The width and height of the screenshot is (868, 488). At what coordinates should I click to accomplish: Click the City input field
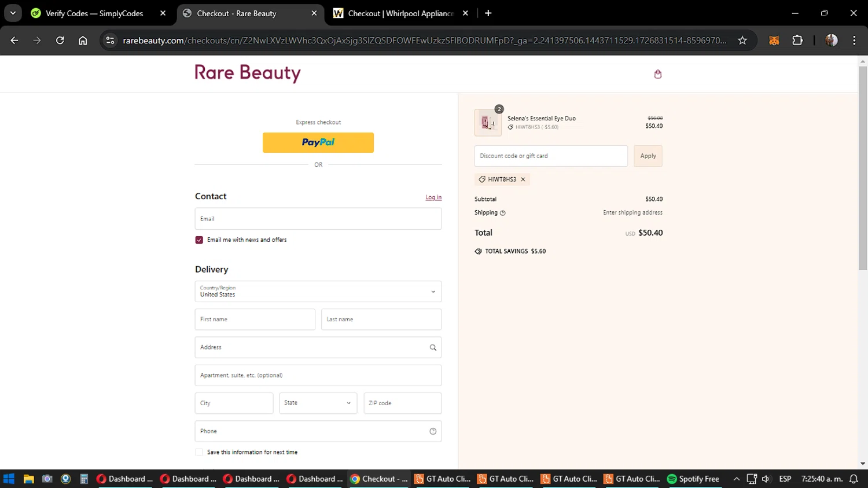[x=234, y=403]
